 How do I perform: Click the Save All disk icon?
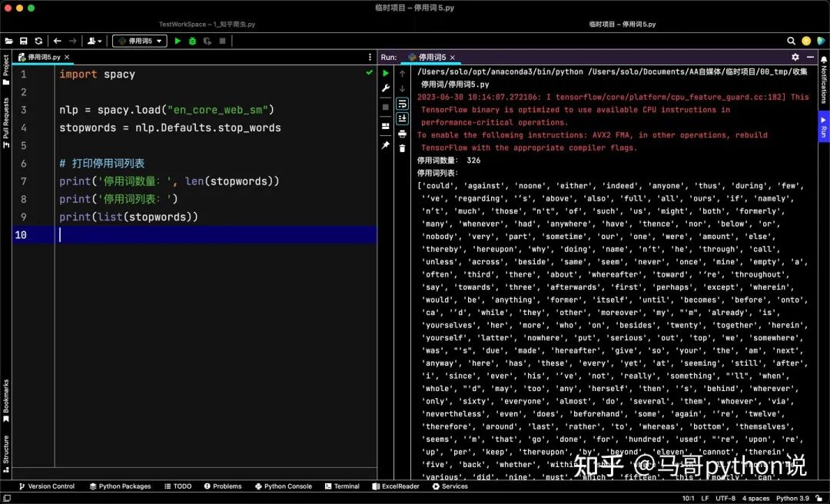[x=24, y=41]
